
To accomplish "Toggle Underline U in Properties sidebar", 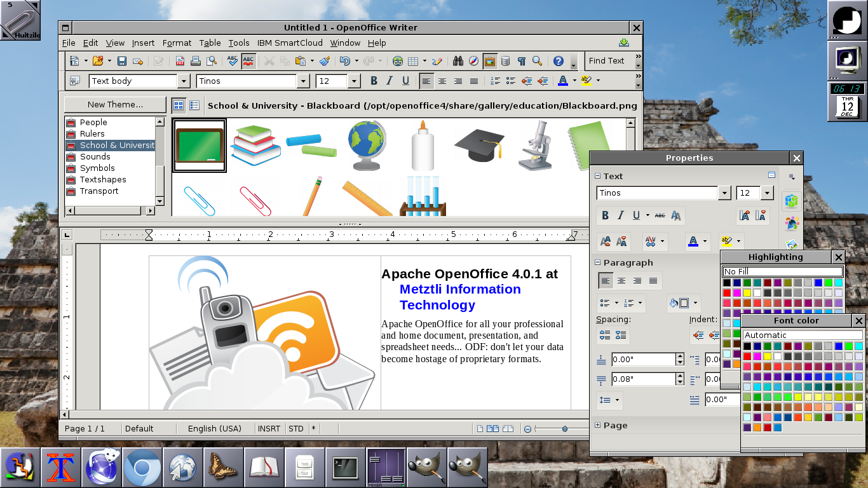I will 636,215.
